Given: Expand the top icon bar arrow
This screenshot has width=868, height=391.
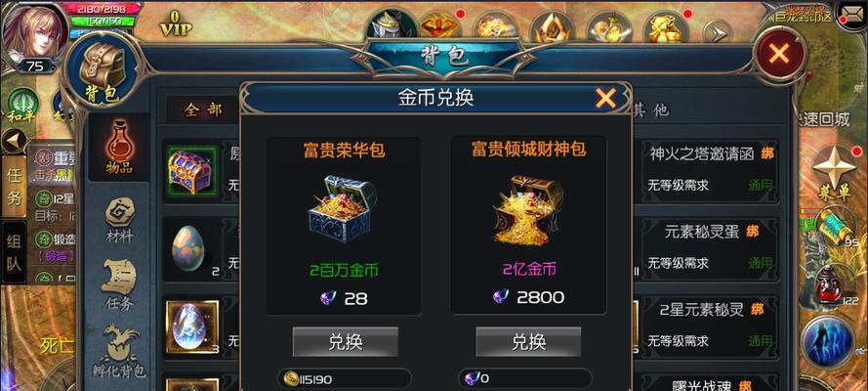Looking at the screenshot, I should [x=718, y=32].
